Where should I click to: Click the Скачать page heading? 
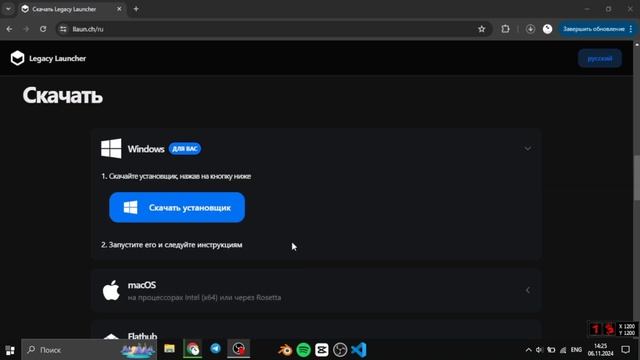[x=63, y=96]
